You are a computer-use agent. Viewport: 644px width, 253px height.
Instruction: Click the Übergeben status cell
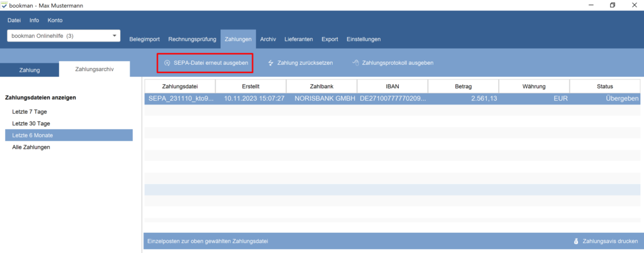(605, 99)
